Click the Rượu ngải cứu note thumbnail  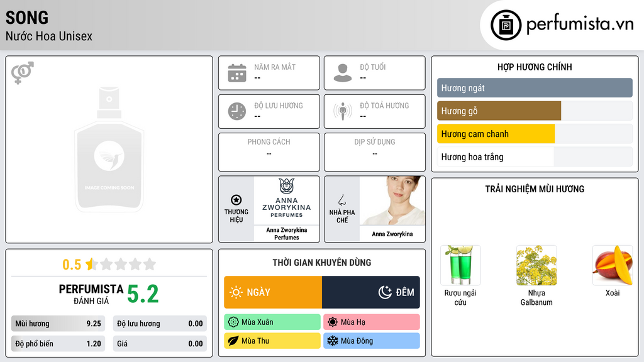[460, 265]
